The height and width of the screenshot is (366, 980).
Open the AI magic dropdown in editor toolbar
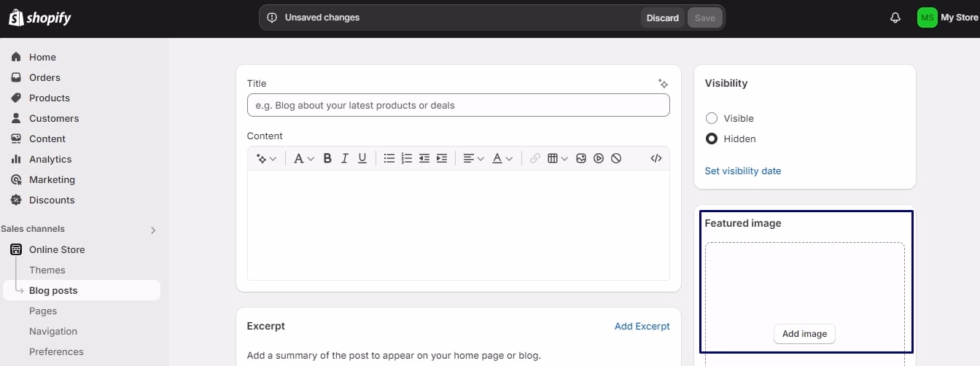coord(266,158)
